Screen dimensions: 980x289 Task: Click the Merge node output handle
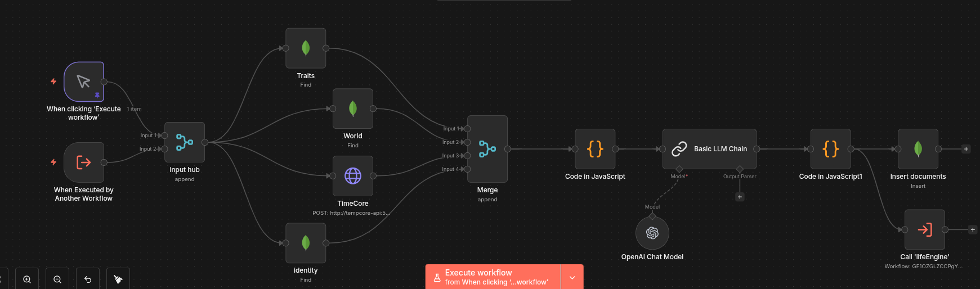point(508,149)
